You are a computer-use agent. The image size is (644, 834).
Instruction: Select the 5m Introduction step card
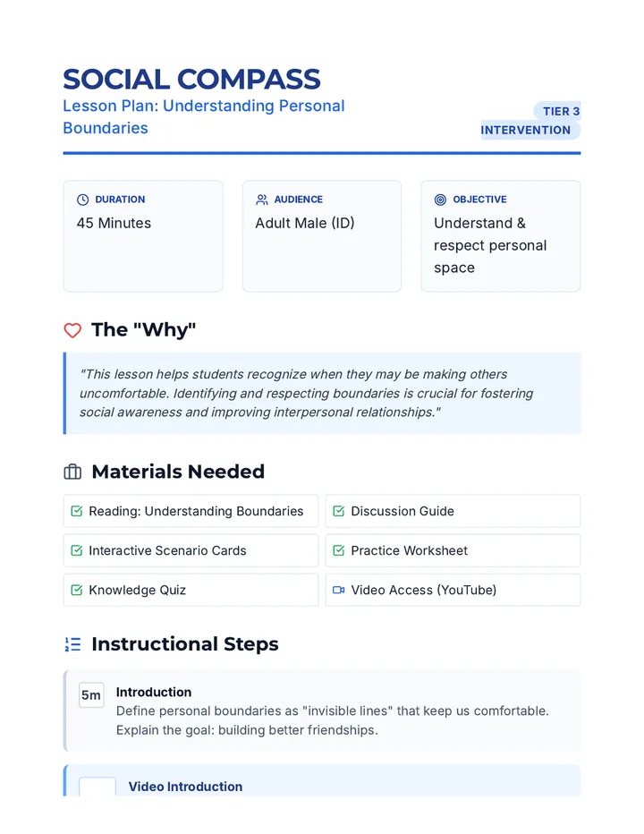point(322,711)
